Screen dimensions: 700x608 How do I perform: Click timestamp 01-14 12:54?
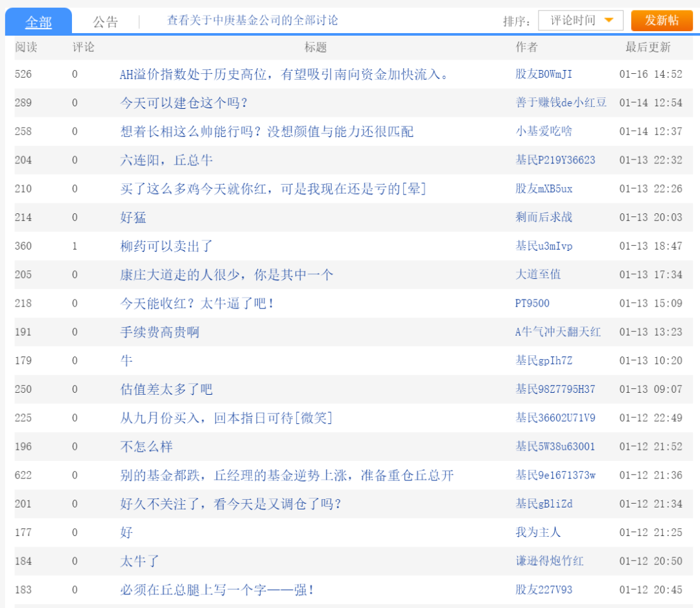[651, 102]
